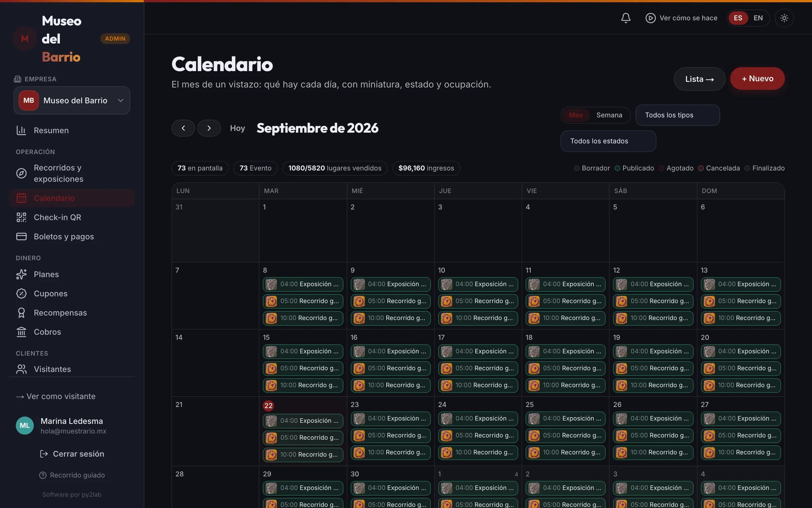Click the Visitantes people icon

(21, 369)
